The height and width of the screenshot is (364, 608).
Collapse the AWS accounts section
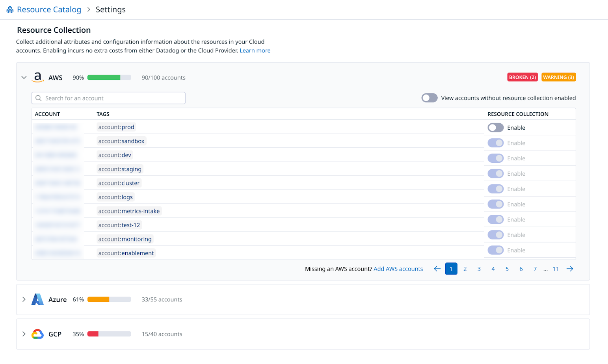click(24, 78)
